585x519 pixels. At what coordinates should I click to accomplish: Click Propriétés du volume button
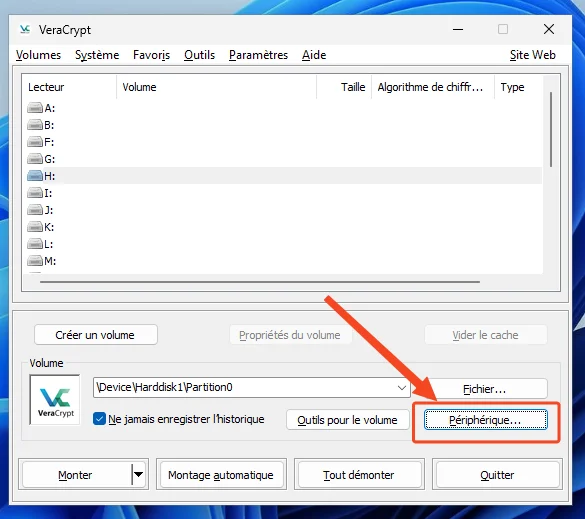[290, 335]
